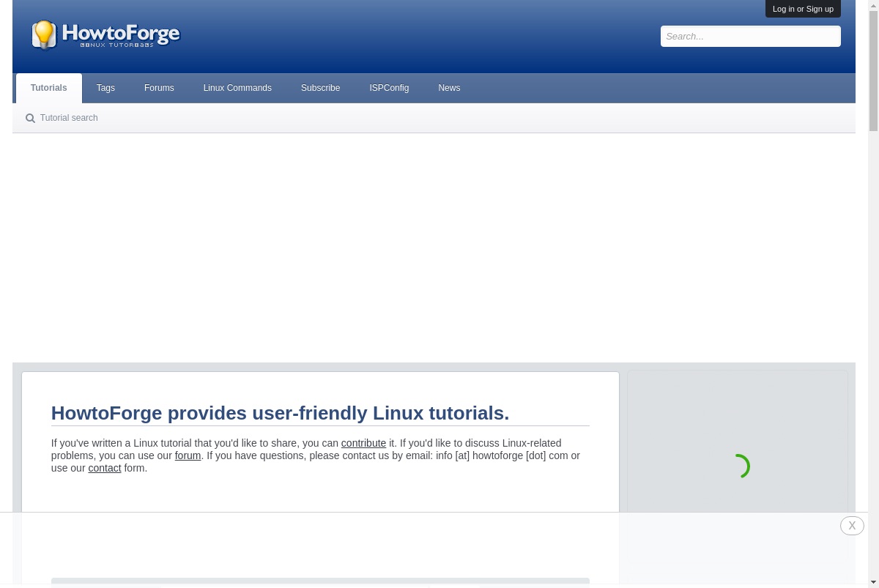Viewport: 879px width, 588px height.
Task: Open the Linux Commands tab
Action: pyautogui.click(x=237, y=88)
